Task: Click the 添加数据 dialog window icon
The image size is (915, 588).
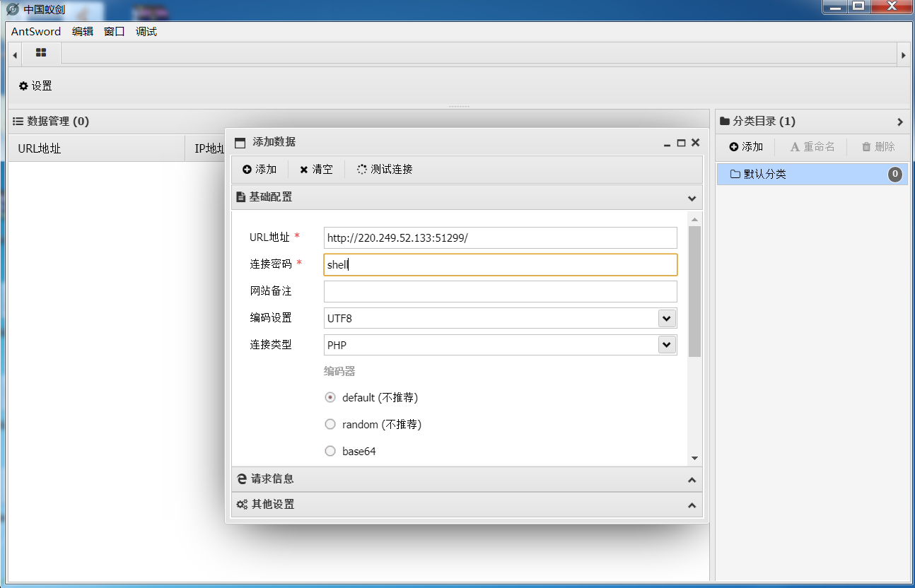Action: [240, 143]
